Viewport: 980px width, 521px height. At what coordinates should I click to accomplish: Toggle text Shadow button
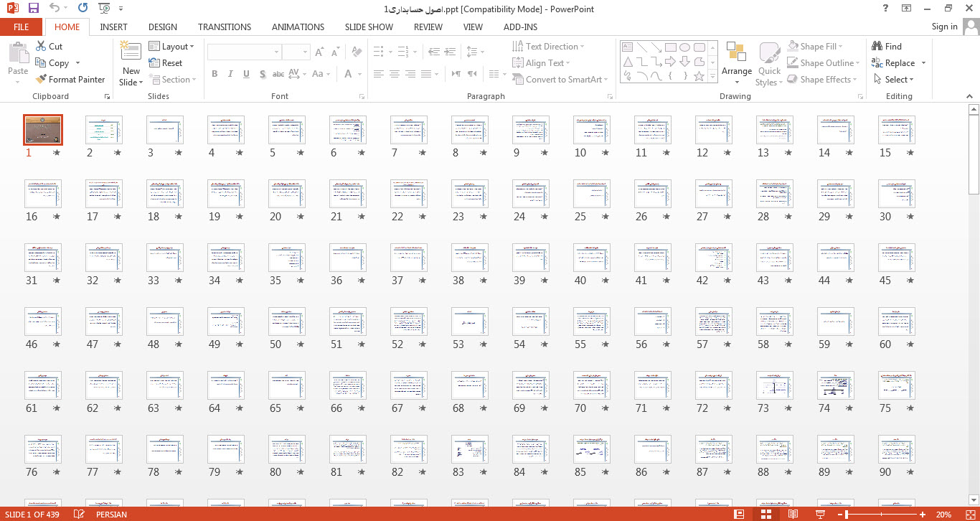263,74
